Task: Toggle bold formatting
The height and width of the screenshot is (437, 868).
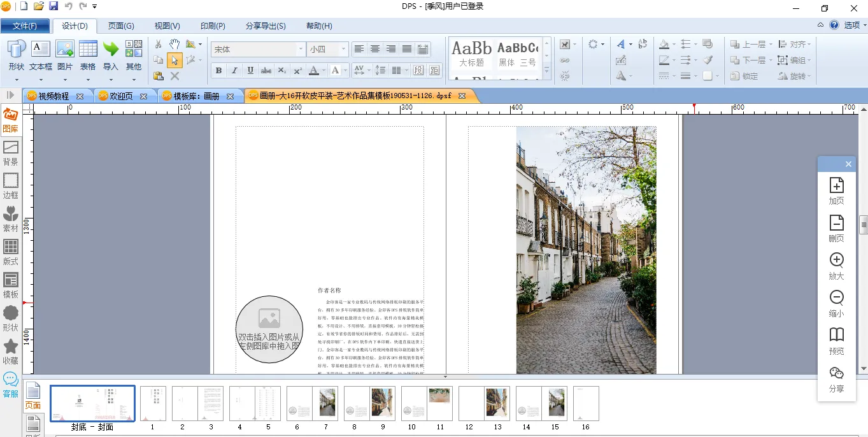Action: coord(218,70)
